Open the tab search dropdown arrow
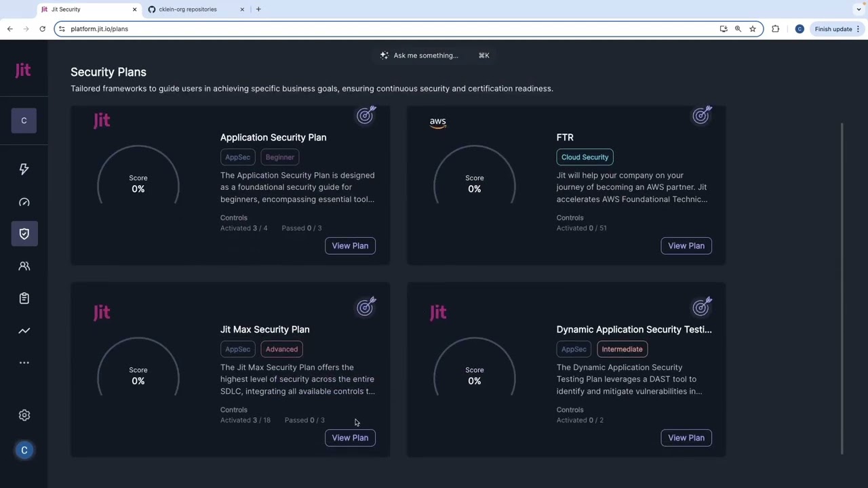 pyautogui.click(x=859, y=9)
